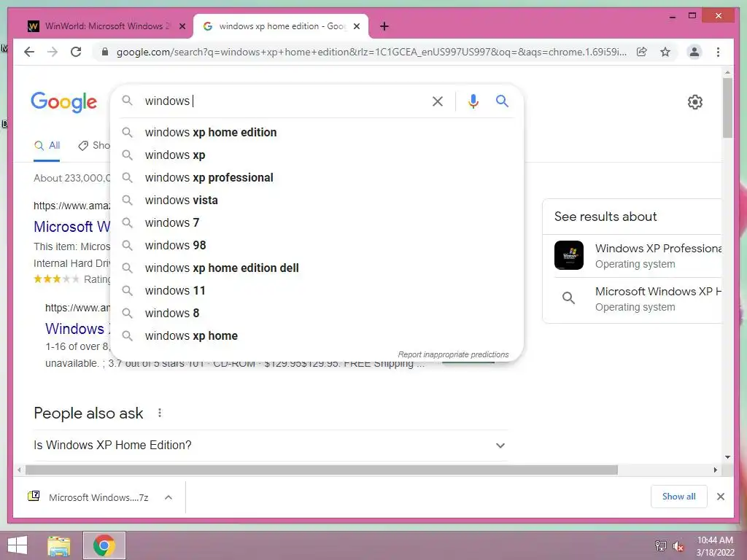The height and width of the screenshot is (560, 747).
Task: Go to Google homepage via logo
Action: pyautogui.click(x=64, y=102)
